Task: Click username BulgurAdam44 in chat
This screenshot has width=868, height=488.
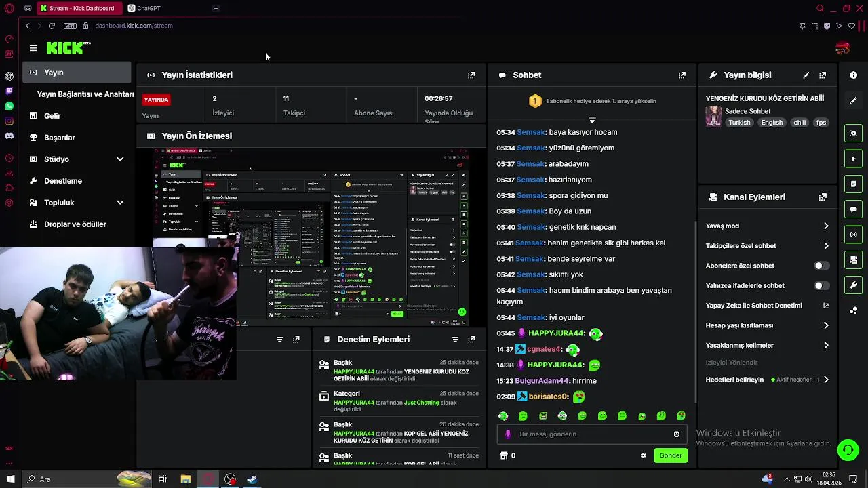Action: click(x=542, y=381)
